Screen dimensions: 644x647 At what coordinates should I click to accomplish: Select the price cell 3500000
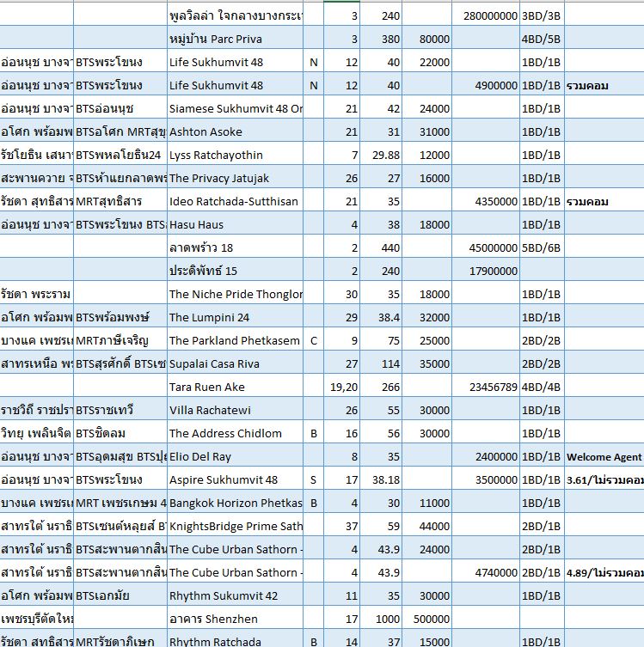486,479
